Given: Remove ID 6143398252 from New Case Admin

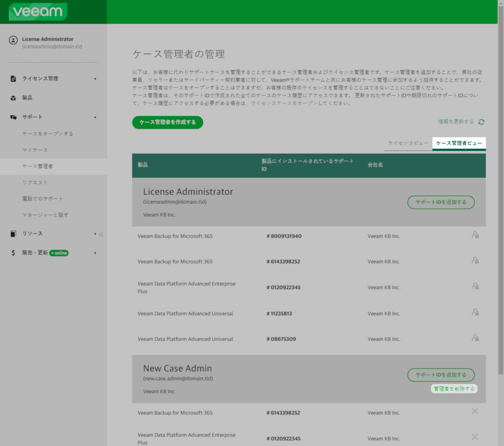Looking at the screenshot, I should point(475,411).
